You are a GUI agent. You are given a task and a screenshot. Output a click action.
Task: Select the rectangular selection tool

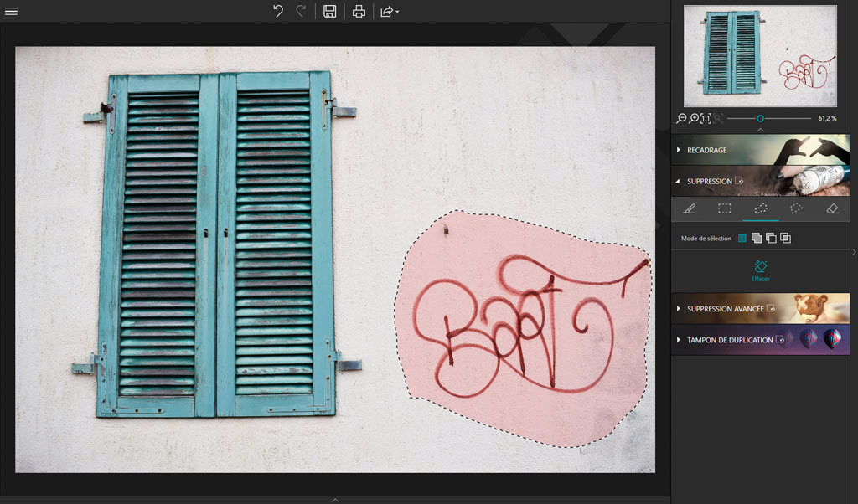pos(725,208)
